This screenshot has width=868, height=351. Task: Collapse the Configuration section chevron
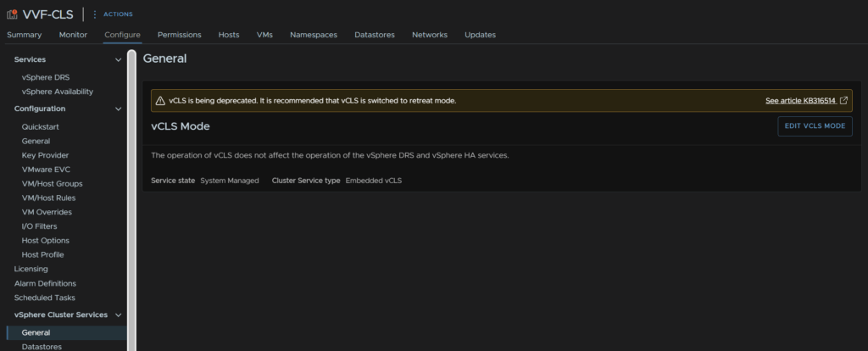coord(118,109)
